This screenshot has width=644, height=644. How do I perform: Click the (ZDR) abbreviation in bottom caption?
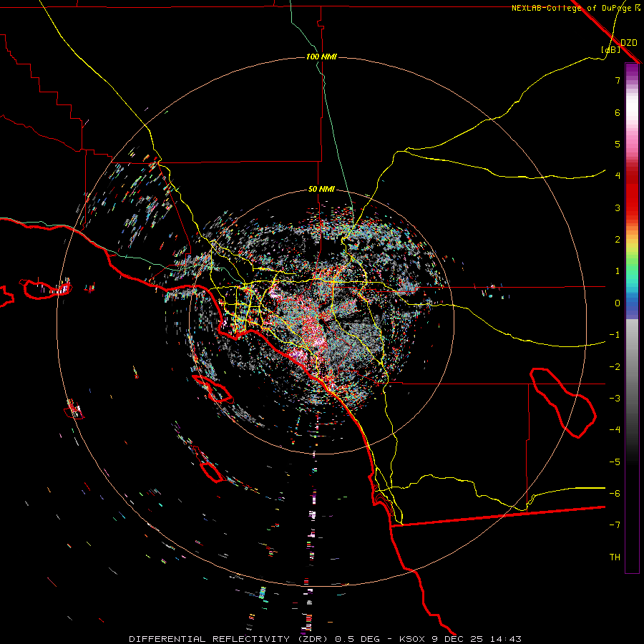click(x=313, y=639)
